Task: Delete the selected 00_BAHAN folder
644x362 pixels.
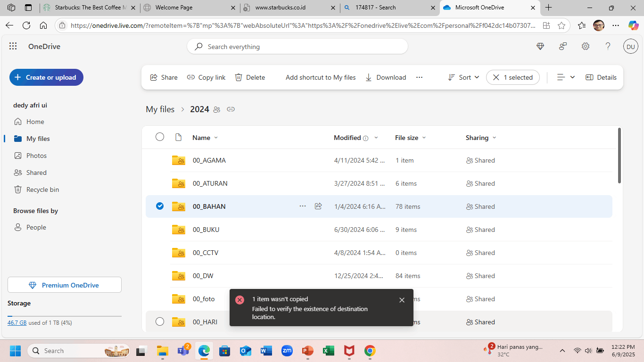Action: tap(250, 77)
